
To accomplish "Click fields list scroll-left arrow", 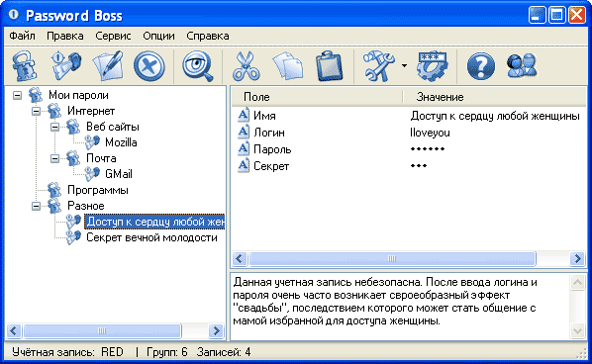I will pyautogui.click(x=240, y=258).
